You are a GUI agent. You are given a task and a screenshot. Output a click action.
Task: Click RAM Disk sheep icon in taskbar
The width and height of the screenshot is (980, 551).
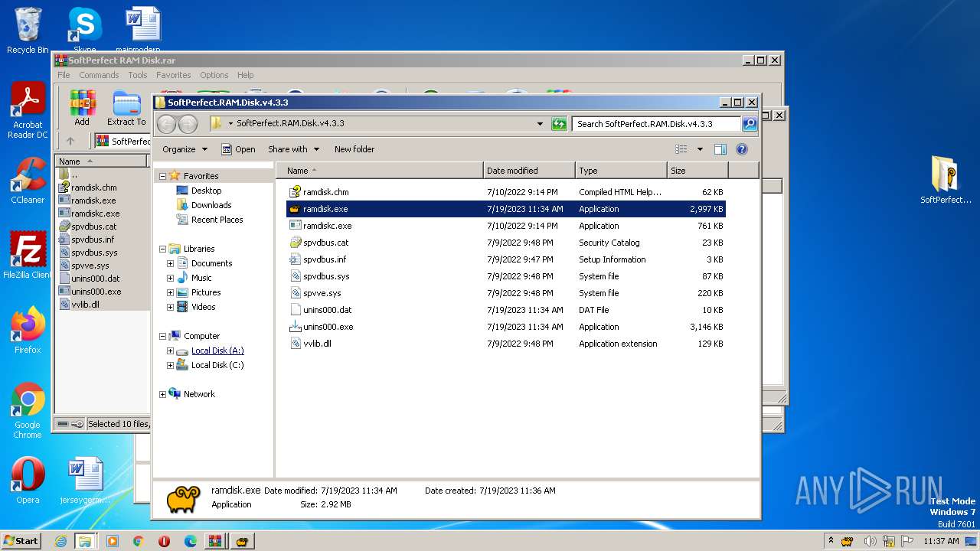(242, 541)
